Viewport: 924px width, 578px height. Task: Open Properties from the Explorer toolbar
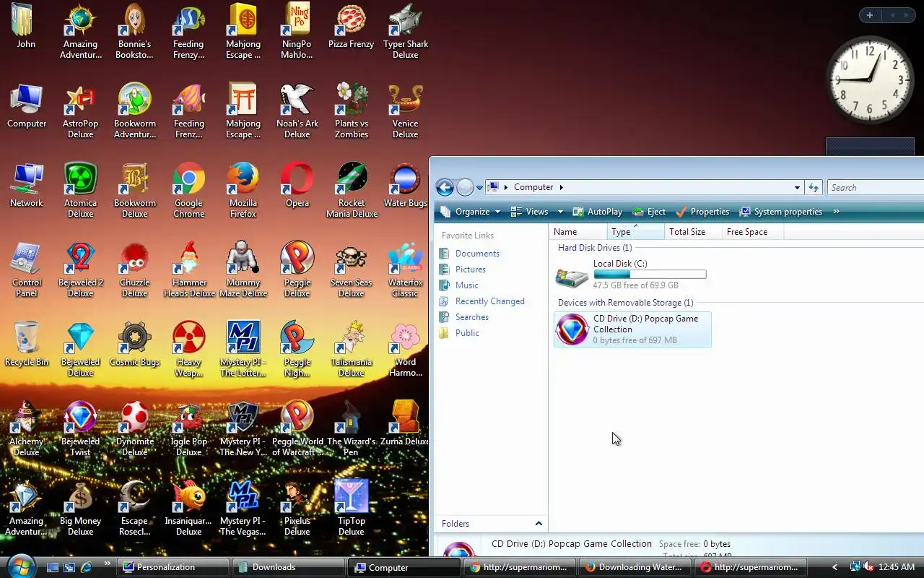pos(702,212)
